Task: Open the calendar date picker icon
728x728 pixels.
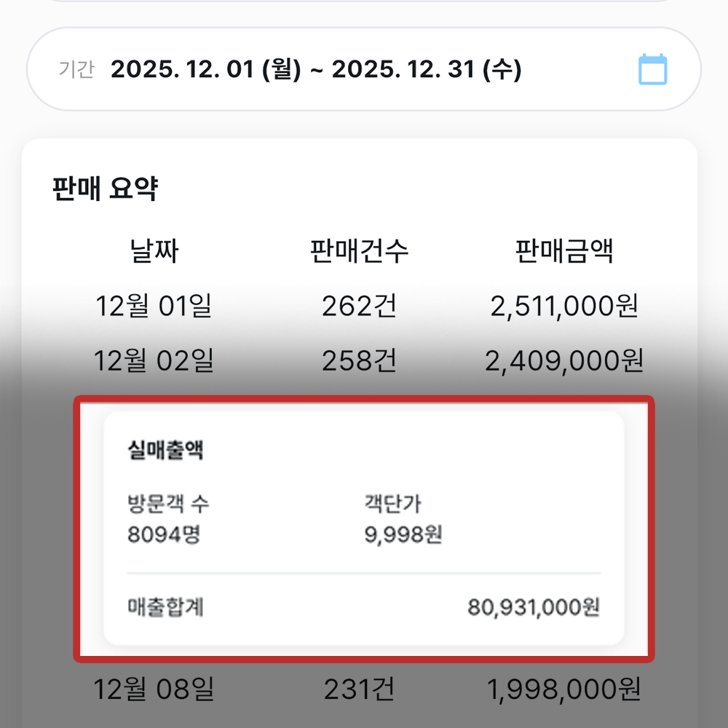Action: click(652, 70)
